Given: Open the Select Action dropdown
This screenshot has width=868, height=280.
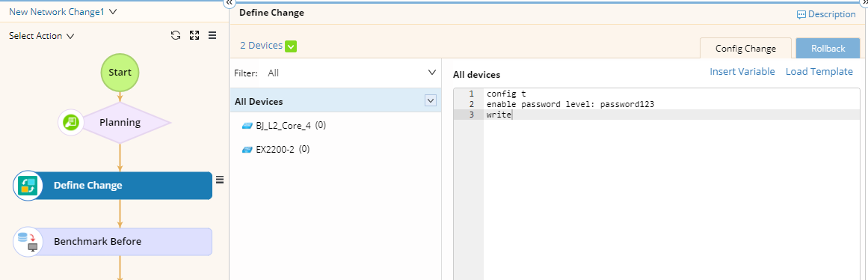Looking at the screenshot, I should click(x=42, y=35).
